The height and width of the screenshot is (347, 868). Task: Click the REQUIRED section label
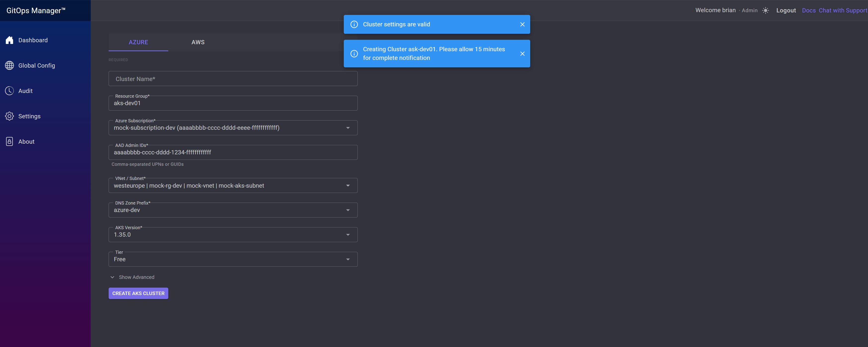click(x=118, y=60)
